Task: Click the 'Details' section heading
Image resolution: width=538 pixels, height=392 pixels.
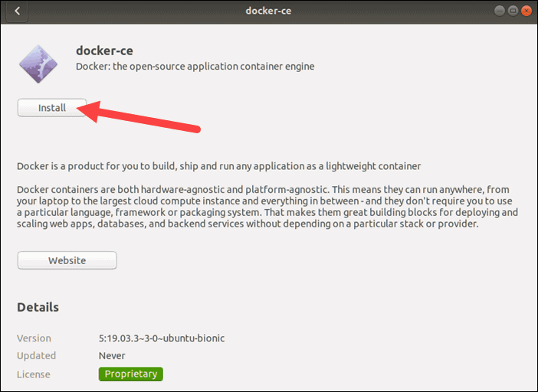Action: tap(38, 307)
